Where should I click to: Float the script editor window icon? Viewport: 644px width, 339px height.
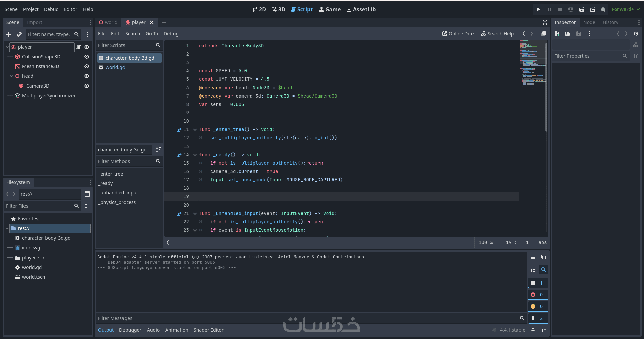click(544, 34)
